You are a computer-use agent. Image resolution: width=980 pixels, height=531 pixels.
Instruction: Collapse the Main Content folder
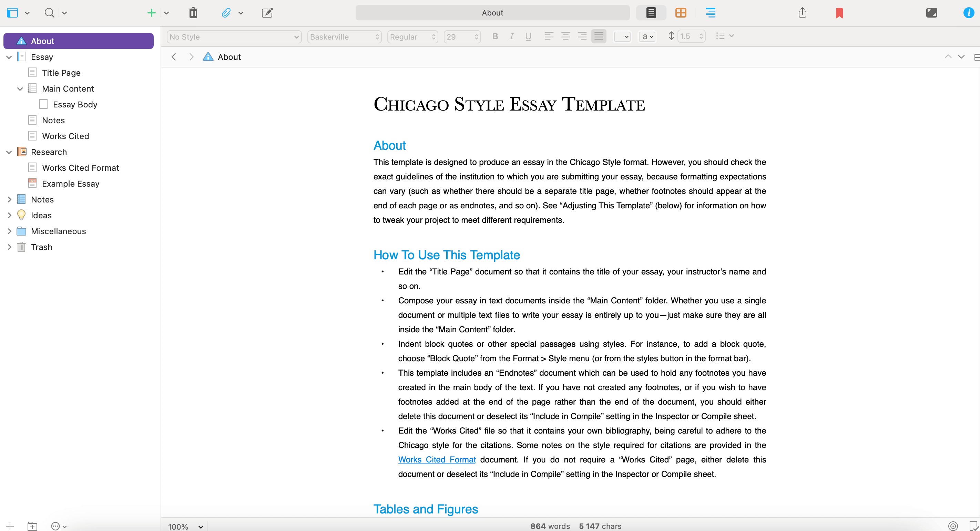(x=20, y=89)
